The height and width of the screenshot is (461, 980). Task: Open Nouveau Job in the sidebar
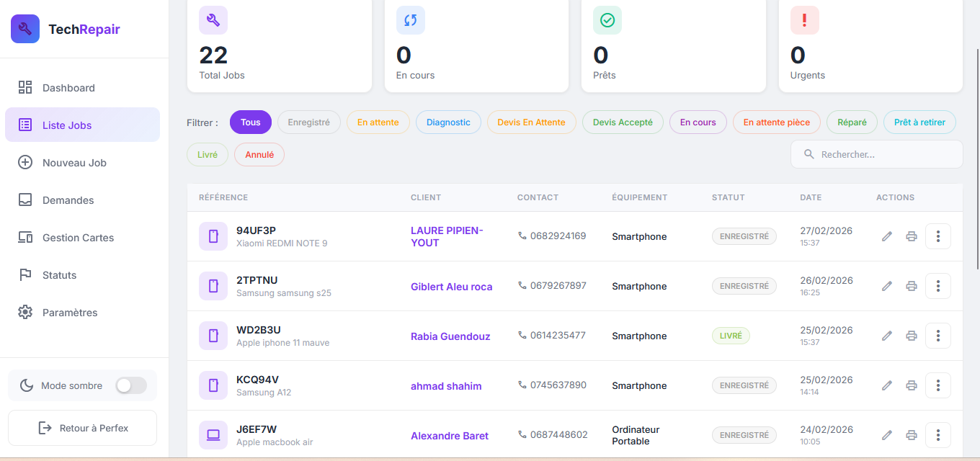coord(74,163)
